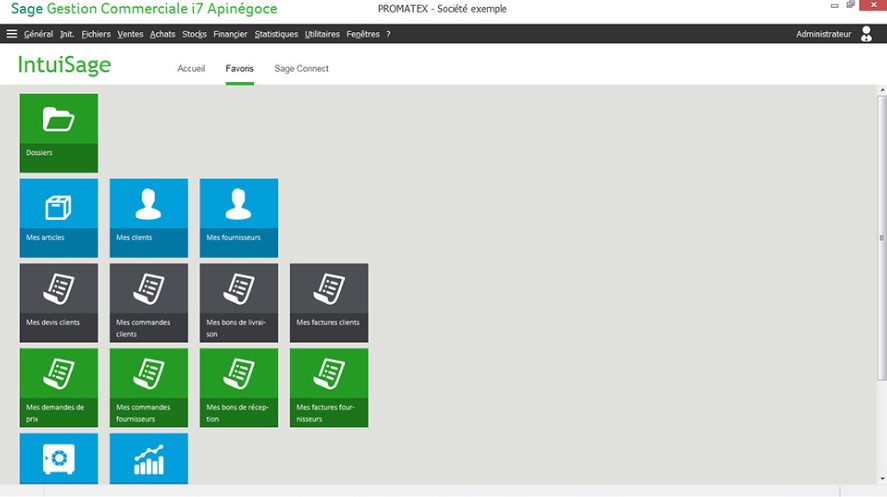
Task: Open the Ventes menu
Action: point(130,34)
